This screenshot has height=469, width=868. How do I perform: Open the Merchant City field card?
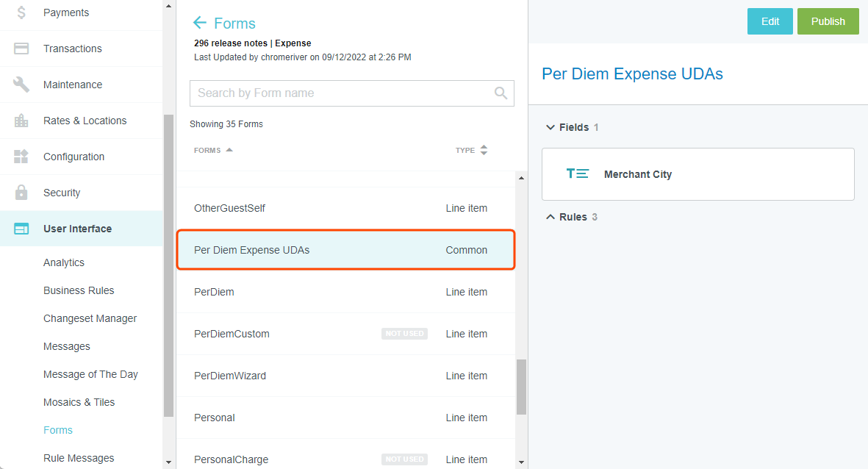(697, 174)
